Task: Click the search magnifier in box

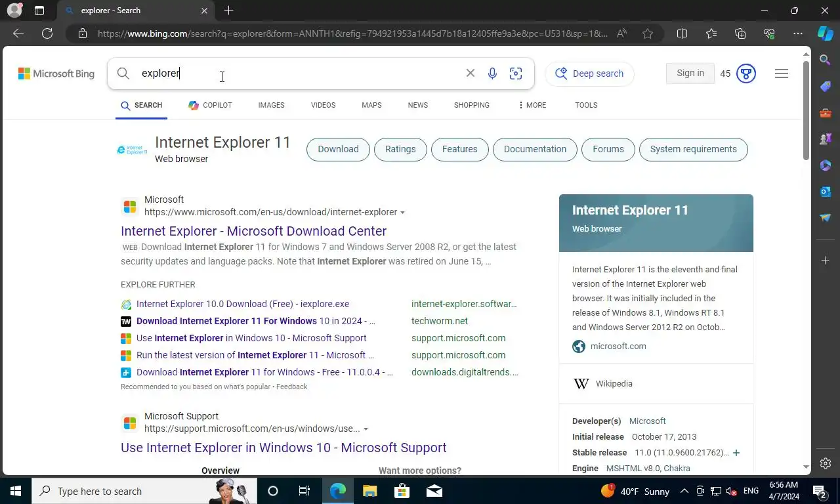Action: point(123,73)
